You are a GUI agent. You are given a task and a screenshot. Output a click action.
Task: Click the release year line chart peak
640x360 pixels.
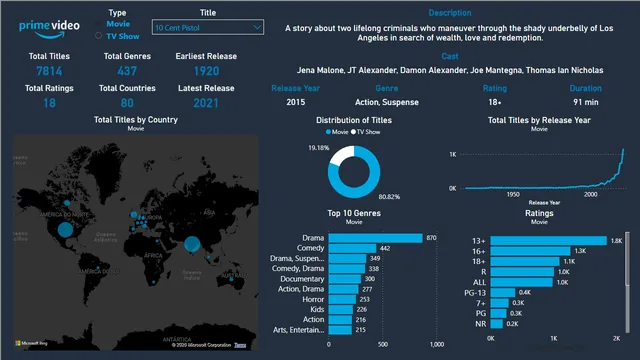point(623,150)
